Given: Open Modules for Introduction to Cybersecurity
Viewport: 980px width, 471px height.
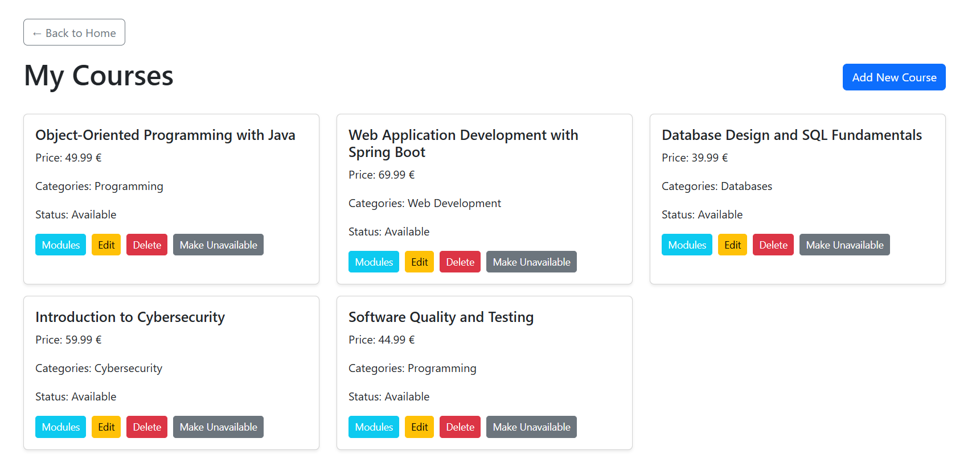Looking at the screenshot, I should 60,427.
